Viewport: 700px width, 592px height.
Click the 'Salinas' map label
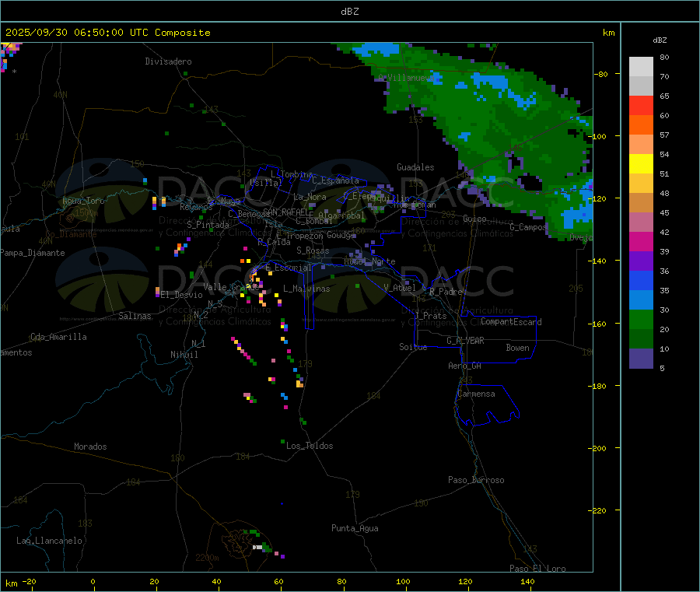135,316
